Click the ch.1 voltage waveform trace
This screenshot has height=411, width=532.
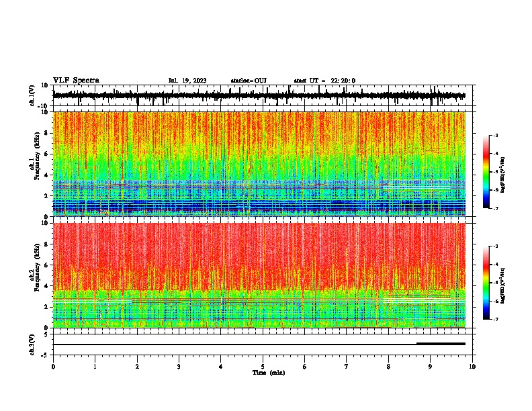coord(259,95)
